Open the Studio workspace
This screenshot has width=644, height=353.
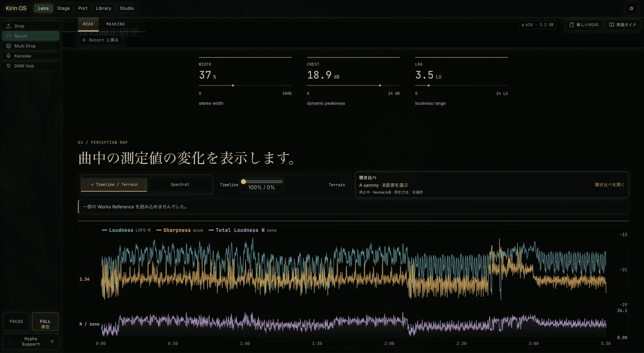click(x=127, y=8)
